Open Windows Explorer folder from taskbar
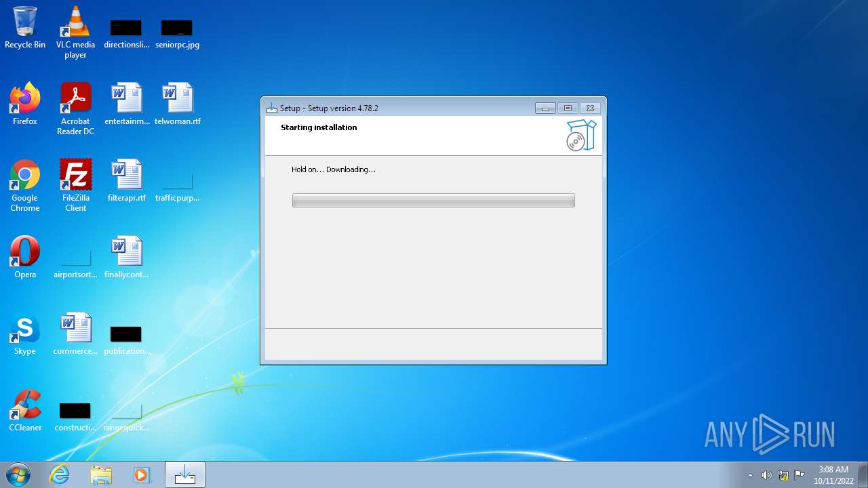This screenshot has height=488, width=868. click(x=101, y=474)
